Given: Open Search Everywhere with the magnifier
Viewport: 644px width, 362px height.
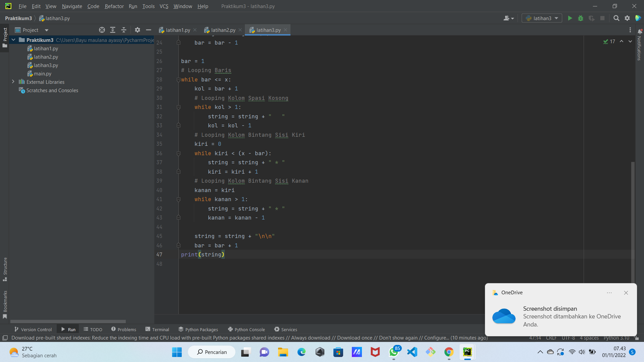Looking at the screenshot, I should tap(616, 18).
